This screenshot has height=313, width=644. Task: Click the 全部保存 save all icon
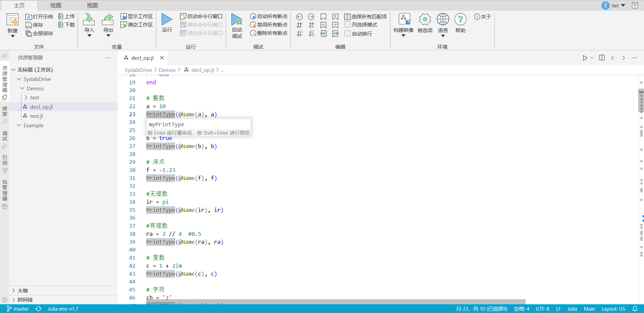[29, 33]
